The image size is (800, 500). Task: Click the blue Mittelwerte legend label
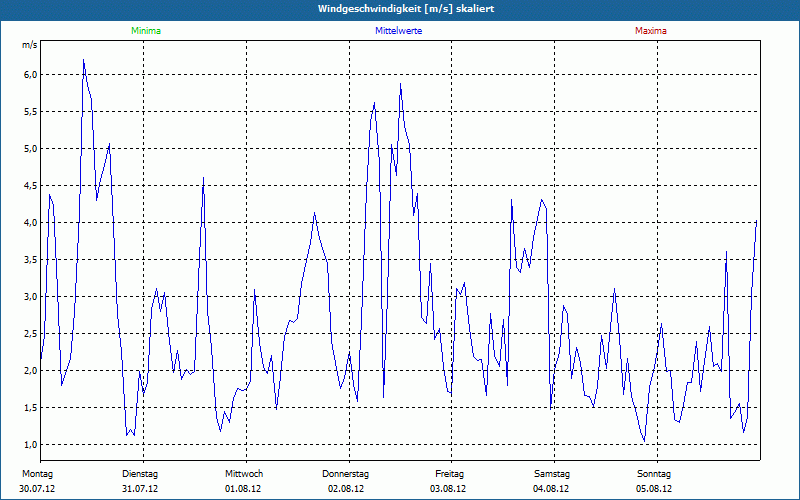pos(398,31)
